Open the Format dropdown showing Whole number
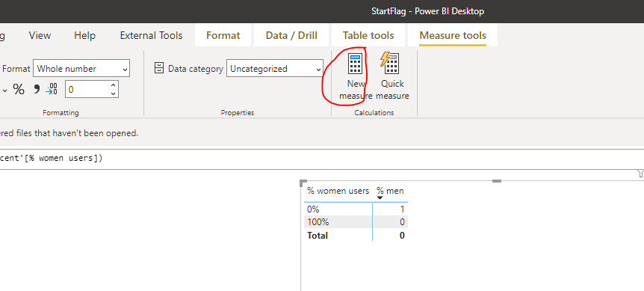 (x=81, y=69)
